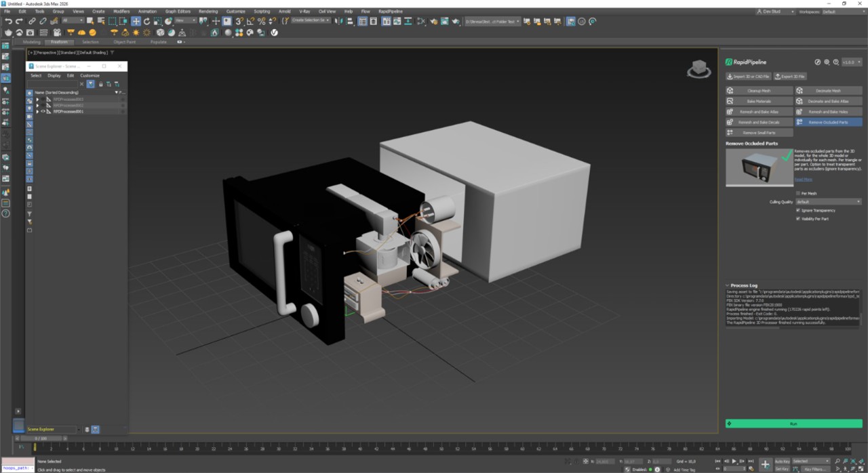Viewport: 868px width, 473px height.
Task: Open the Workspaces Default dropdown
Action: click(x=842, y=12)
